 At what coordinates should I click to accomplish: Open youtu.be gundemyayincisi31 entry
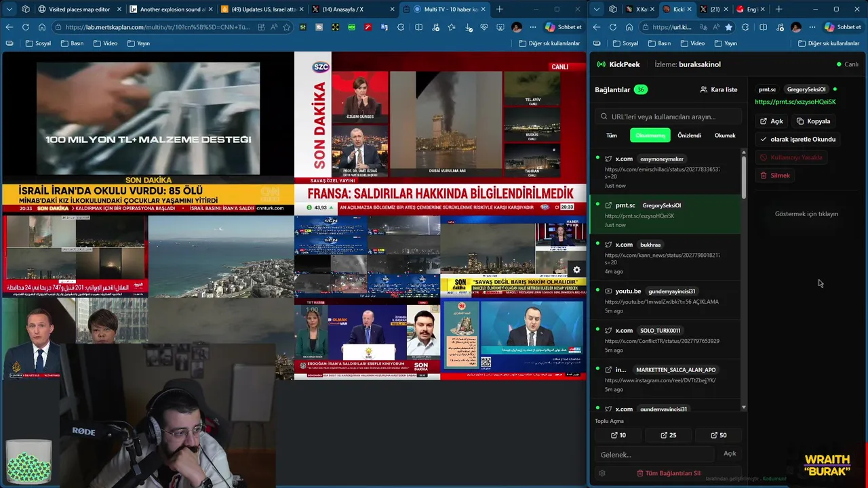(x=666, y=300)
